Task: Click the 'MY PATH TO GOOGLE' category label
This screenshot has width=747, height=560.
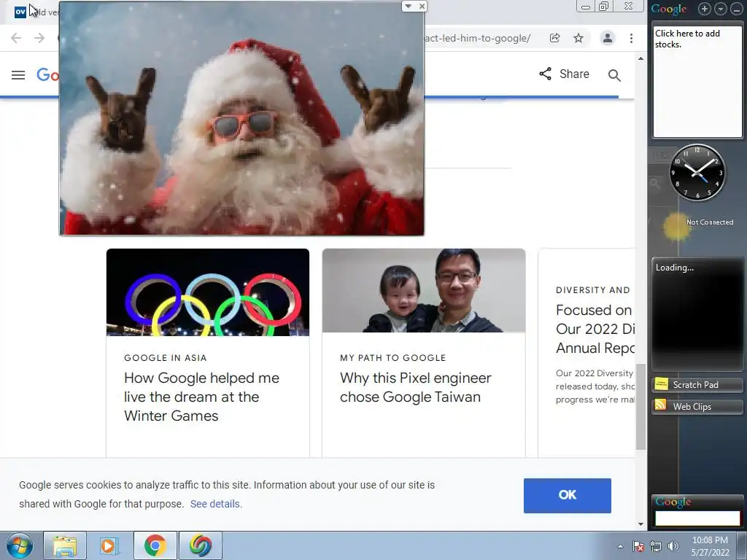Action: (x=393, y=357)
